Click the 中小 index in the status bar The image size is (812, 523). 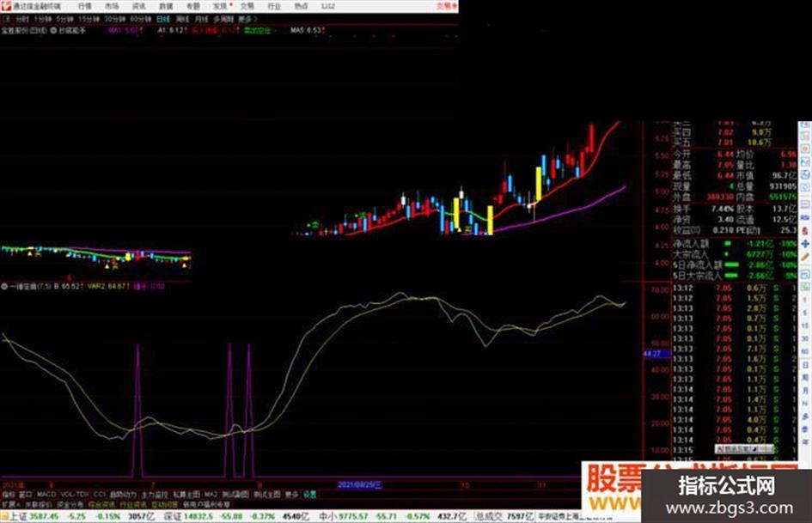click(393, 516)
